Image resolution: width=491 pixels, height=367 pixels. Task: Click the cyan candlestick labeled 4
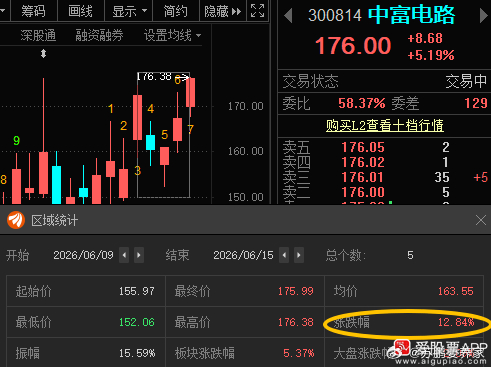151,142
